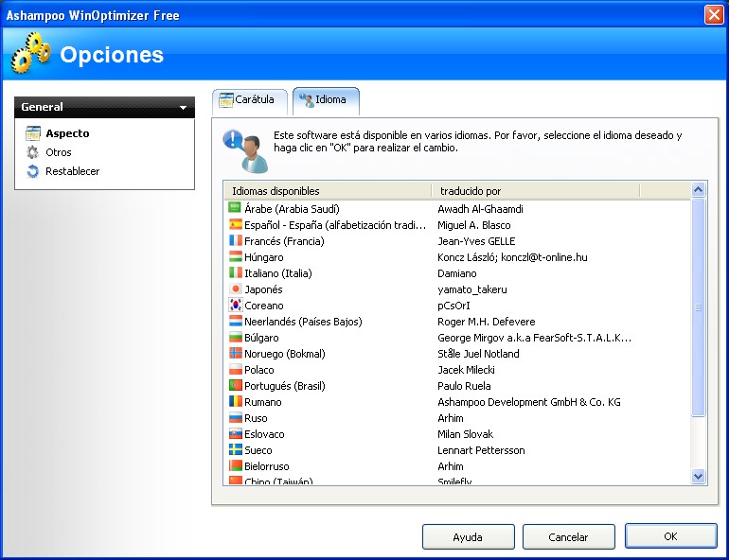This screenshot has height=560, width=729.
Task: Select Restablecer in the sidebar
Action: (72, 171)
